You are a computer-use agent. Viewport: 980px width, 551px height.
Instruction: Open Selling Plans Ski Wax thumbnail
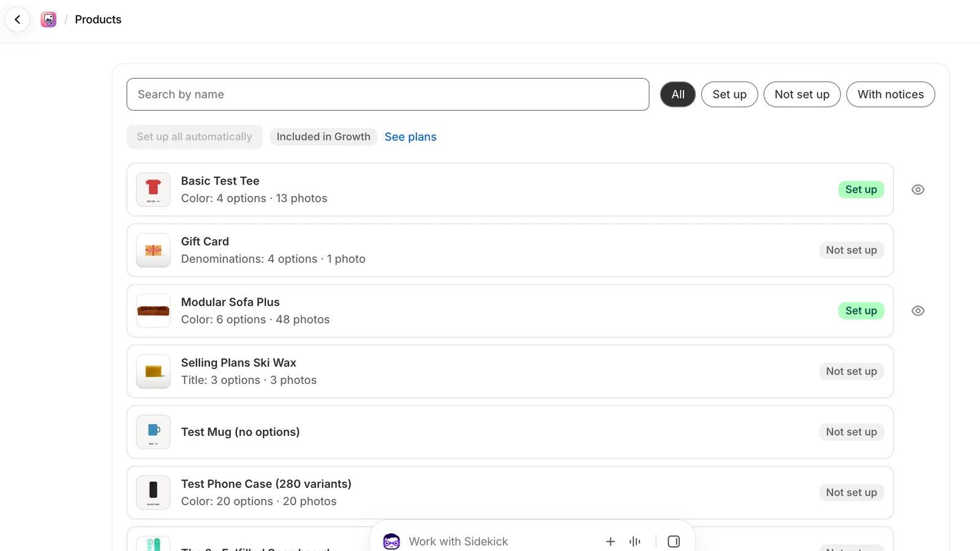click(x=153, y=372)
